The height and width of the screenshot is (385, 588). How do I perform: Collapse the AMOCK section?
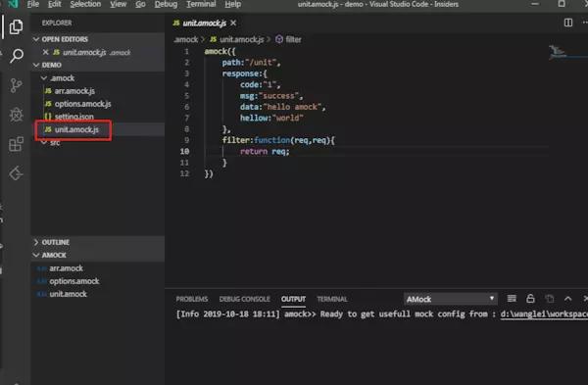36,255
